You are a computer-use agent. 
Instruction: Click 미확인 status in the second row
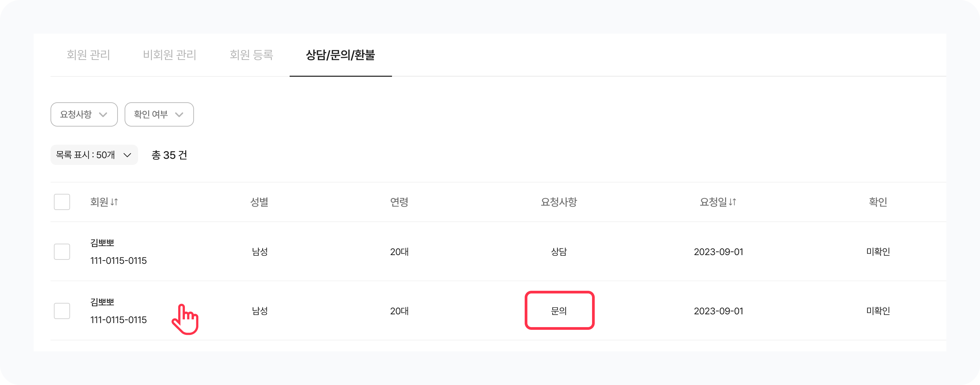point(878,311)
